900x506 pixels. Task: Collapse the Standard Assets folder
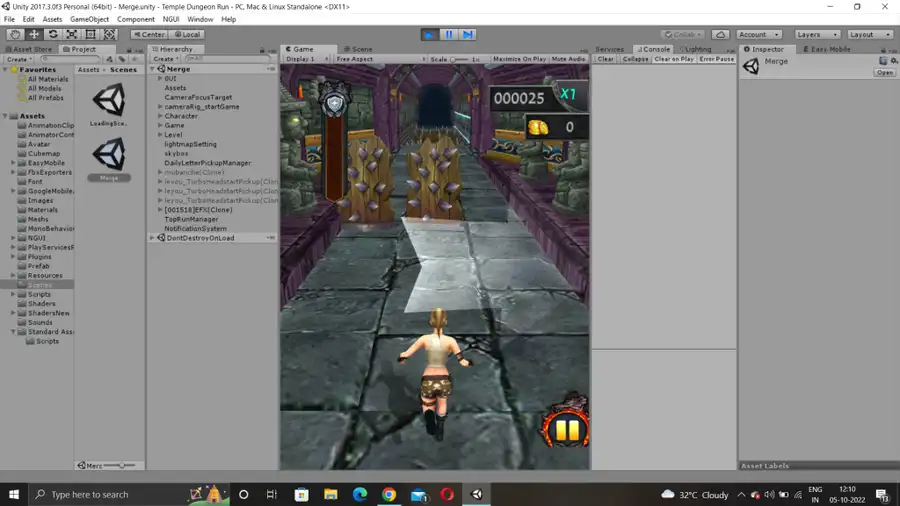point(13,332)
